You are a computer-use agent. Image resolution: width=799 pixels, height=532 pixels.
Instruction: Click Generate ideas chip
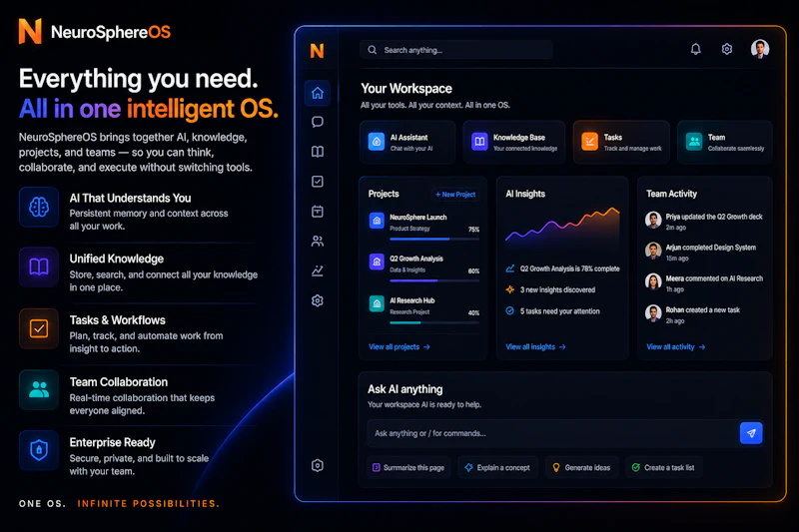tap(582, 467)
